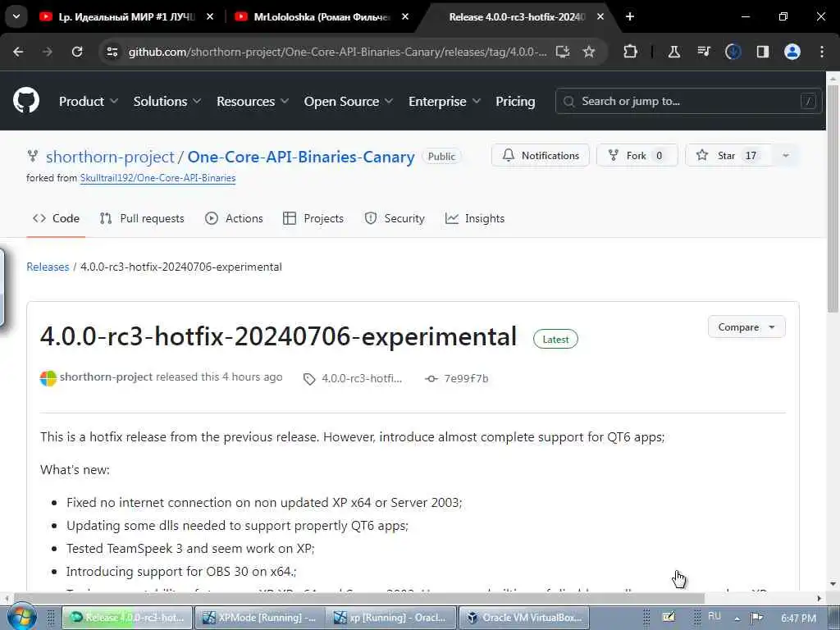840x630 pixels.
Task: Open Oracle VM VirtualBox taskbar item
Action: coord(523,618)
